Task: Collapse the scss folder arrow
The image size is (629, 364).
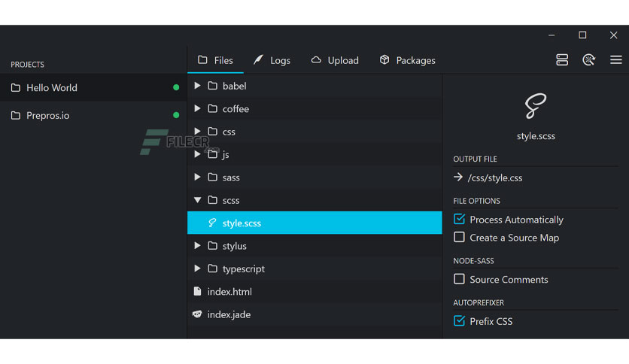Action: (x=197, y=200)
